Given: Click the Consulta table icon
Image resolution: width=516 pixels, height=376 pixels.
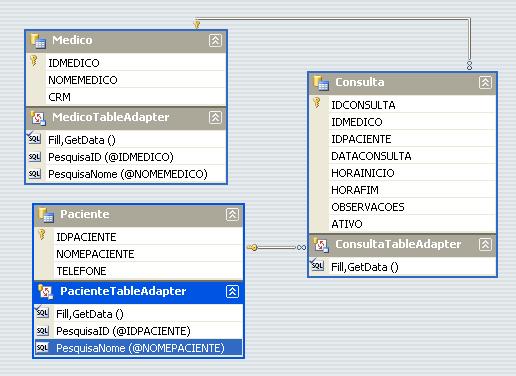Looking at the screenshot, I should pos(321,83).
